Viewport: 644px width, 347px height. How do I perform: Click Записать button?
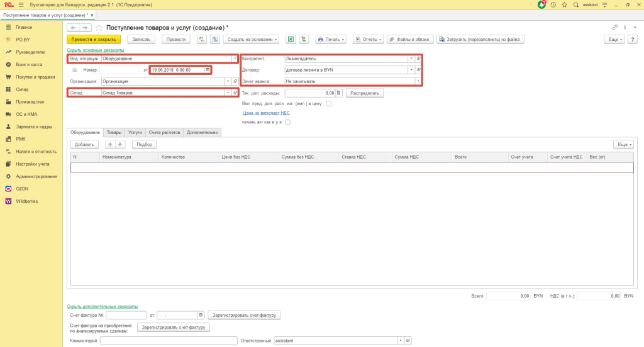(x=142, y=40)
